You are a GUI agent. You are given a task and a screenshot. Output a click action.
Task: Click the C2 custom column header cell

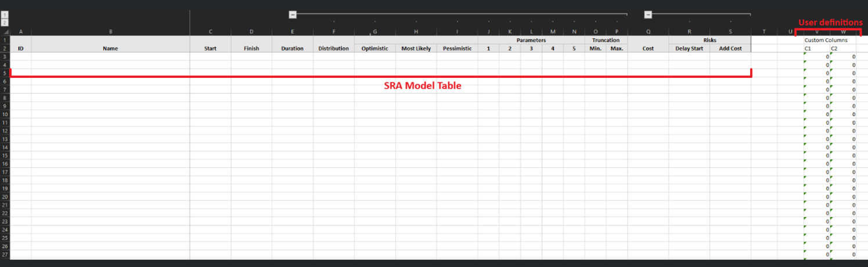pyautogui.click(x=843, y=49)
